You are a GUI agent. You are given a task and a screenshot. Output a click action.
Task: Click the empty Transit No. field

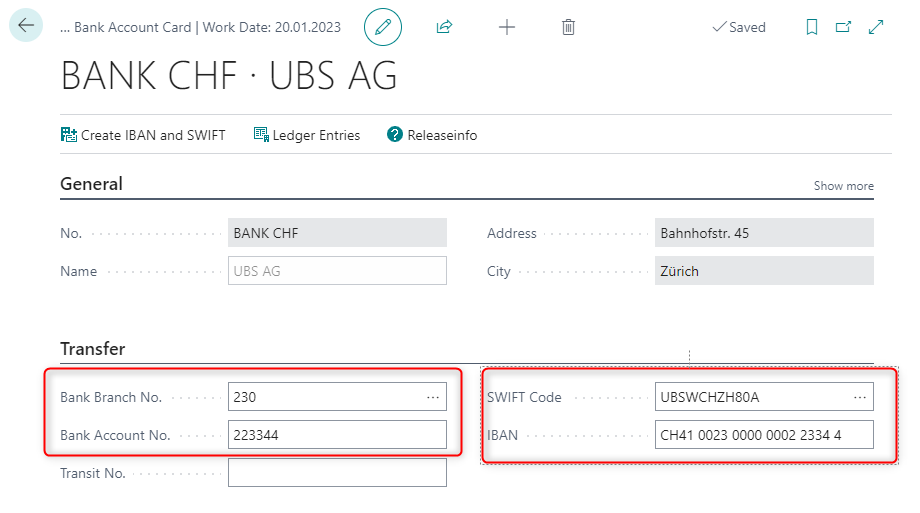click(336, 473)
